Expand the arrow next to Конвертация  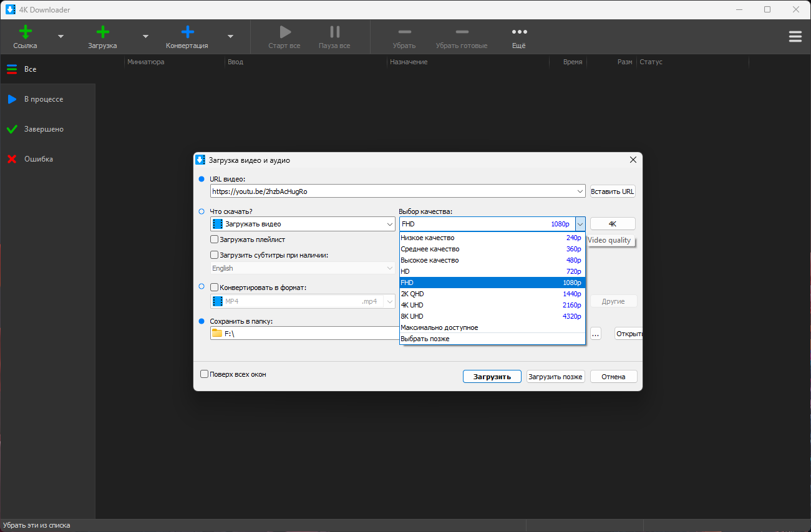click(230, 37)
